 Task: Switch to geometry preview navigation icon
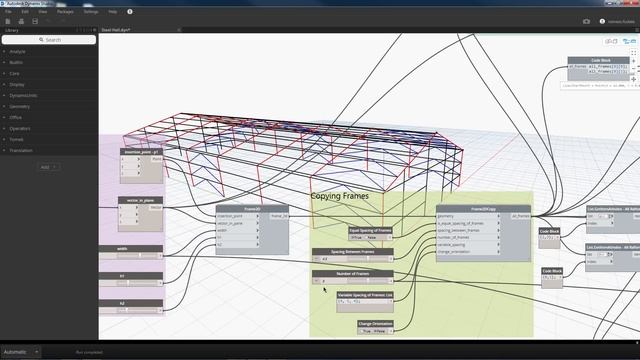point(611,41)
